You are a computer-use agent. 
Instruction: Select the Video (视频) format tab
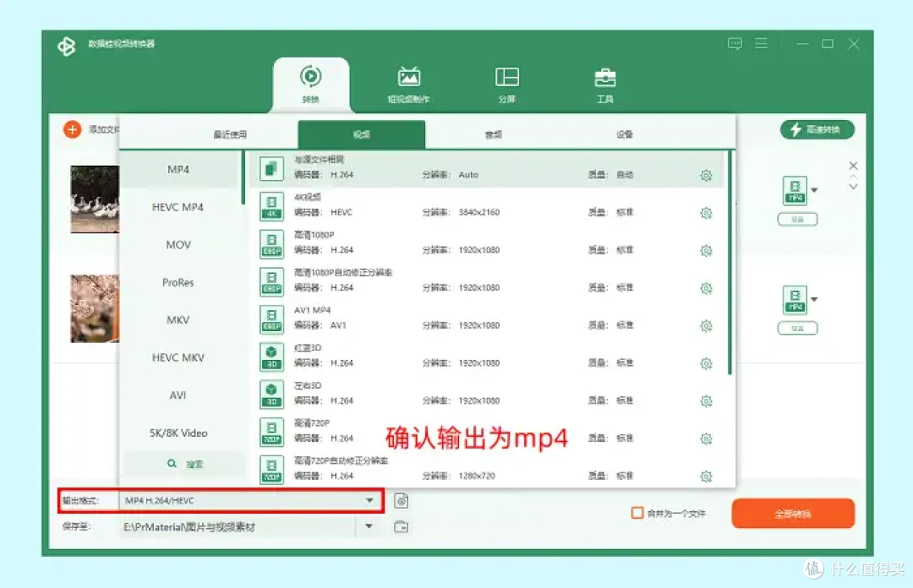362,134
